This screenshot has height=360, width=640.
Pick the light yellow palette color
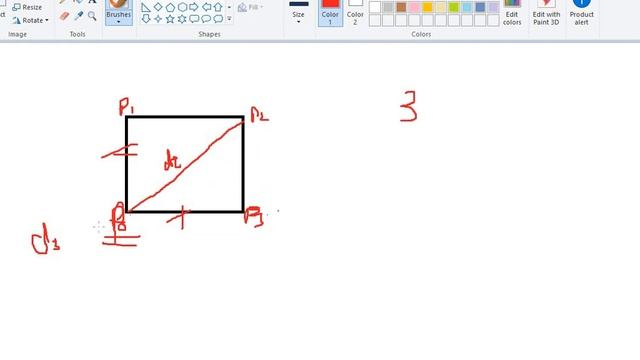pos(441,7)
